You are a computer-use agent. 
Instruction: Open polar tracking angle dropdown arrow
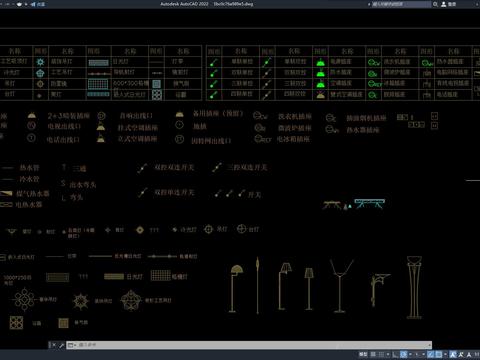pos(410,354)
